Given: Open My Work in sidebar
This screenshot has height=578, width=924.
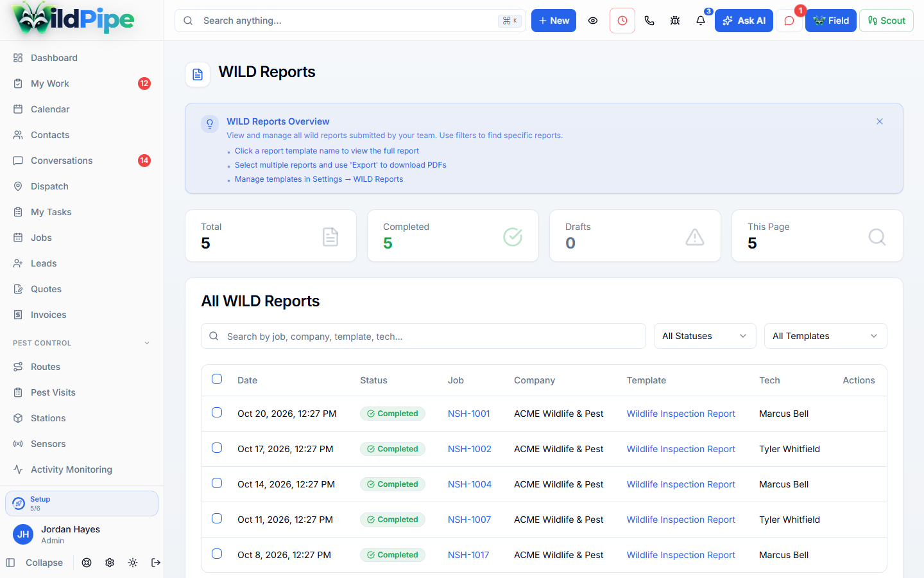Looking at the screenshot, I should [x=81, y=83].
